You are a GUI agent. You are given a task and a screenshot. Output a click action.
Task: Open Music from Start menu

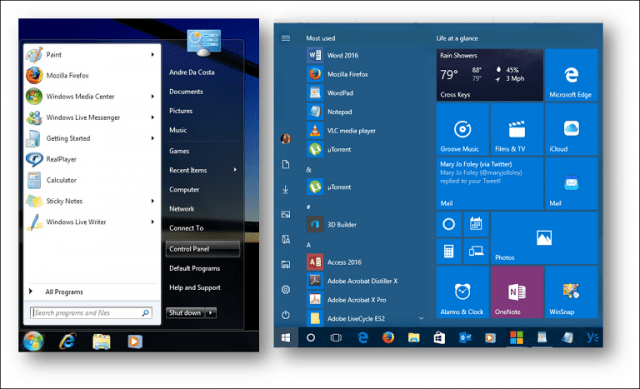tap(178, 130)
